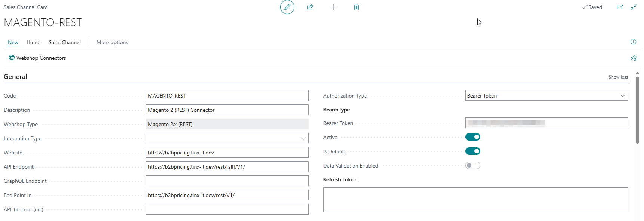
Task: Enable Data Validation Enabled switch
Action: pos(473,165)
